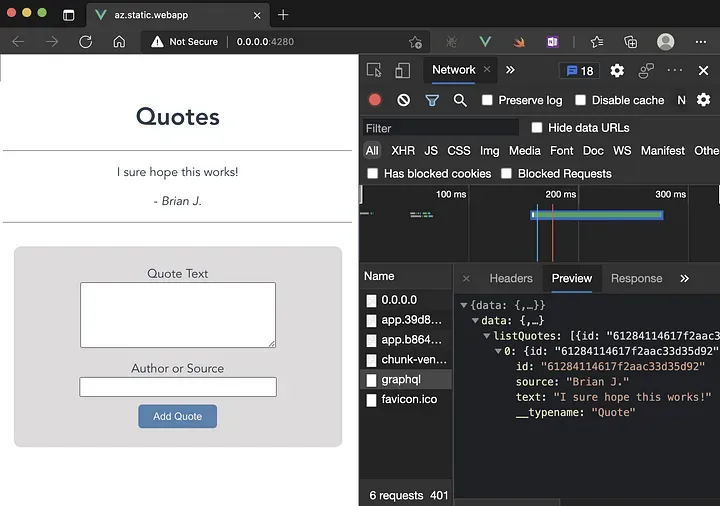This screenshot has width=720, height=506.
Task: Open the favorites list icon
Action: coord(597,42)
